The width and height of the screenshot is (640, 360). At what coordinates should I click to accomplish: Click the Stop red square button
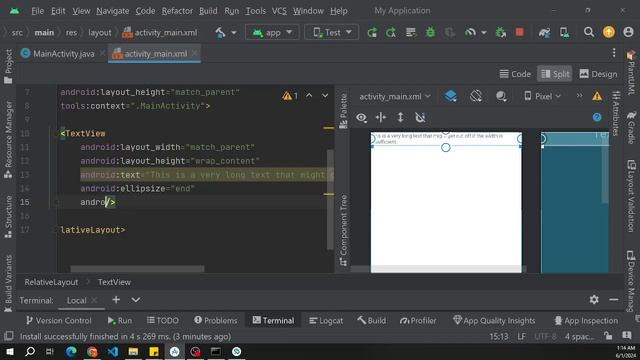click(x=520, y=32)
